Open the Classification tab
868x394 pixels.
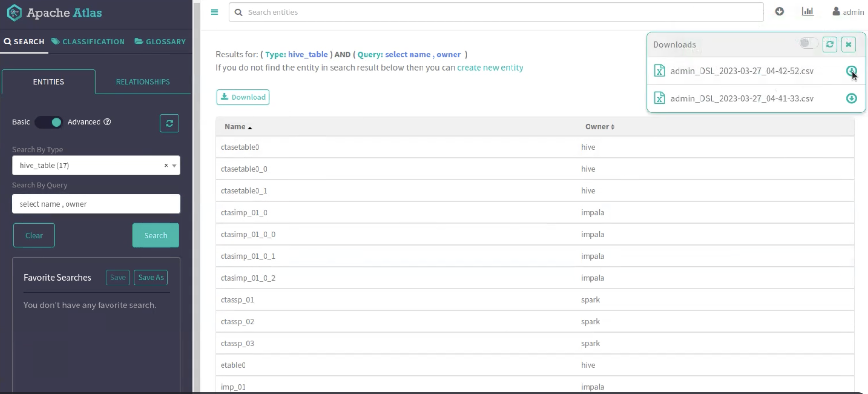[x=88, y=42]
